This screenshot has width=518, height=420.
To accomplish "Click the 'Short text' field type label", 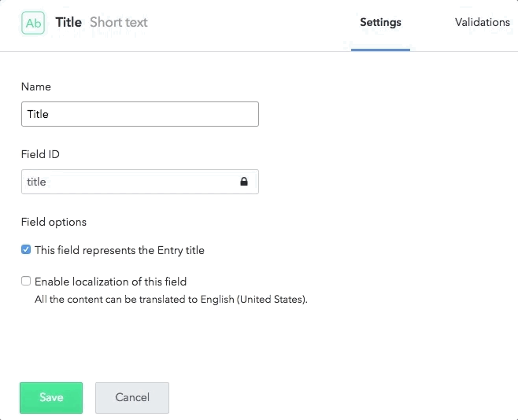I will [x=119, y=22].
